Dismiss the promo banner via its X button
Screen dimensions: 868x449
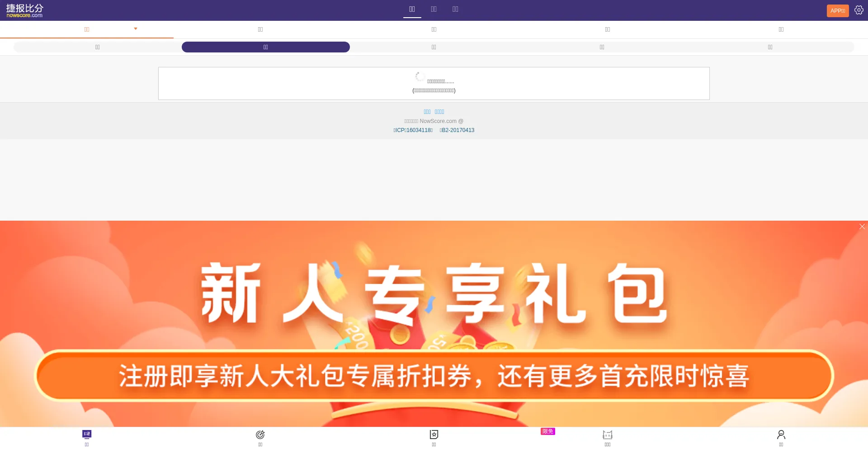(x=862, y=226)
